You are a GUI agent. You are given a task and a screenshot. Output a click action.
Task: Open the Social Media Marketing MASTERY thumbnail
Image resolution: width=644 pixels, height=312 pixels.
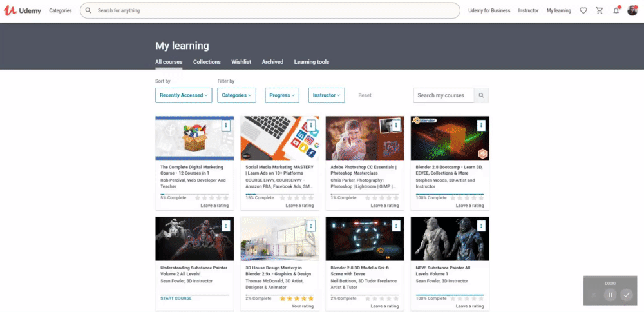coord(279,138)
